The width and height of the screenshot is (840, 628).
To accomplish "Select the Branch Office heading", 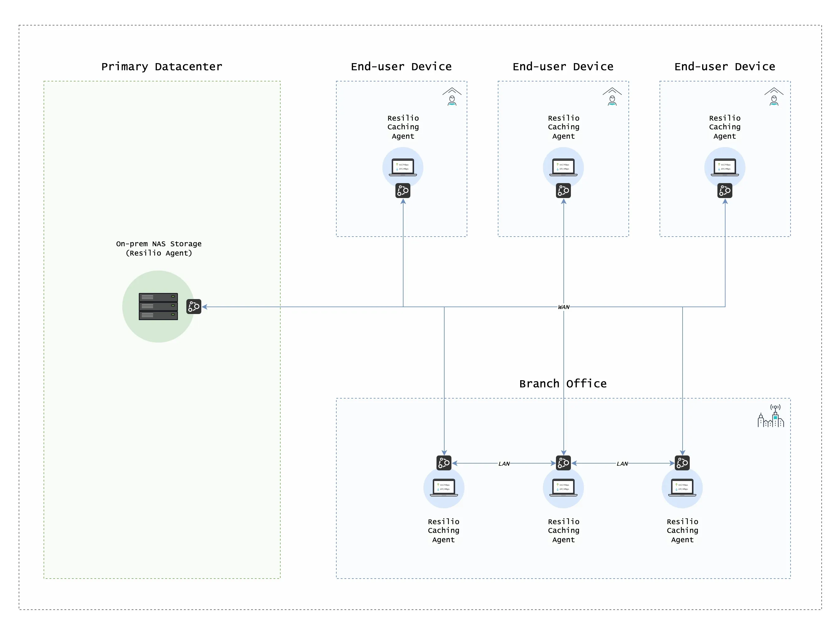I will coord(563,384).
